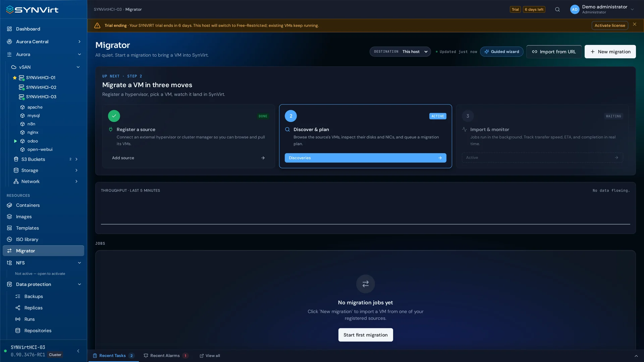Expand the bottom tasks panel chevron
This screenshot has height=362, width=644.
coord(636,356)
